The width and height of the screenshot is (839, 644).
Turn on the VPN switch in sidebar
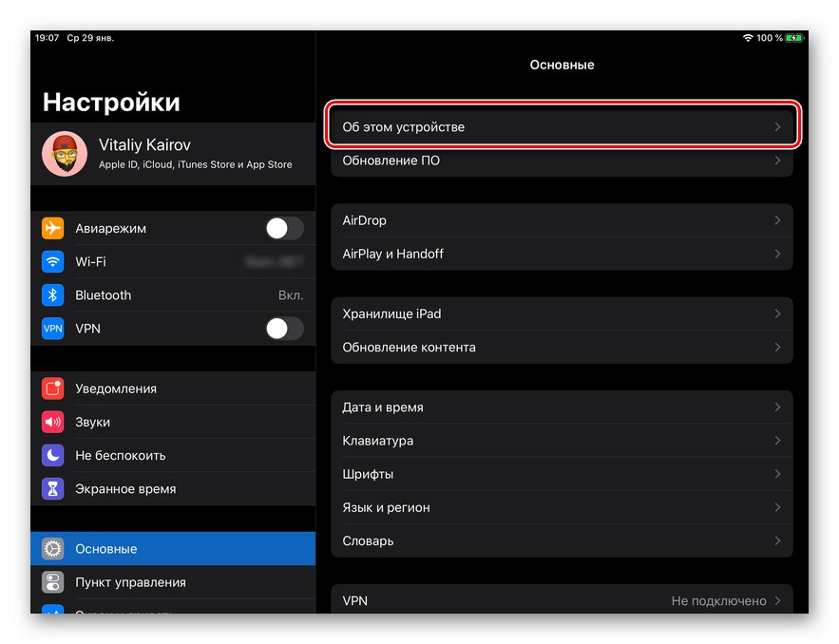[284, 329]
